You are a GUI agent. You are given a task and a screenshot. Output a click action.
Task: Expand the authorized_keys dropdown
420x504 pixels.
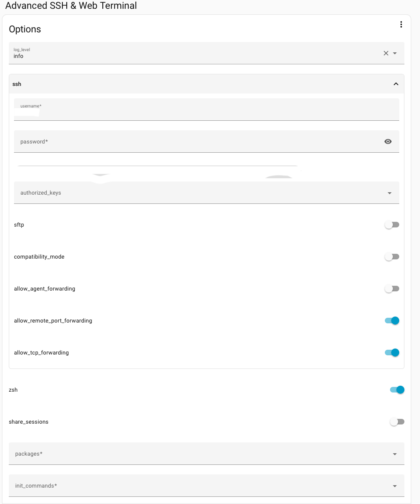(390, 193)
